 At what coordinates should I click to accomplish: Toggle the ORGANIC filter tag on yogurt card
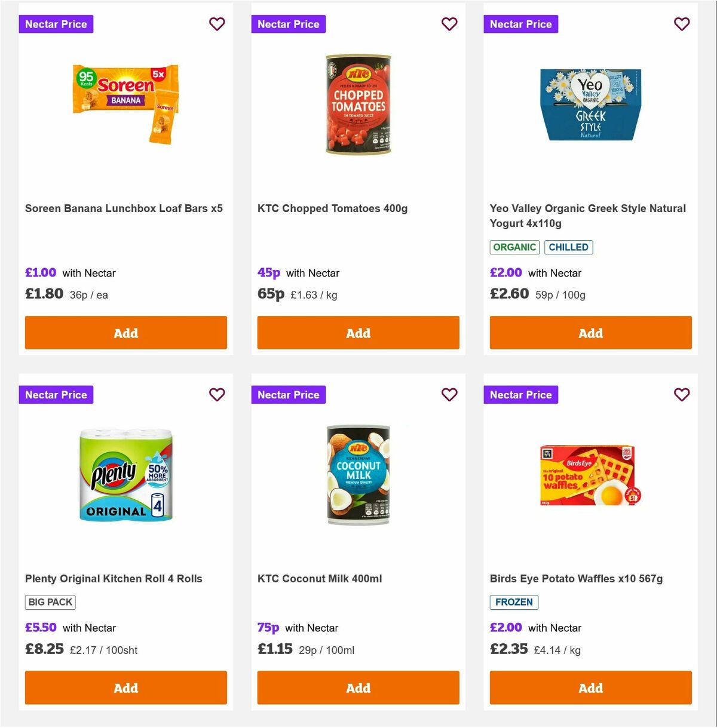[x=514, y=247]
